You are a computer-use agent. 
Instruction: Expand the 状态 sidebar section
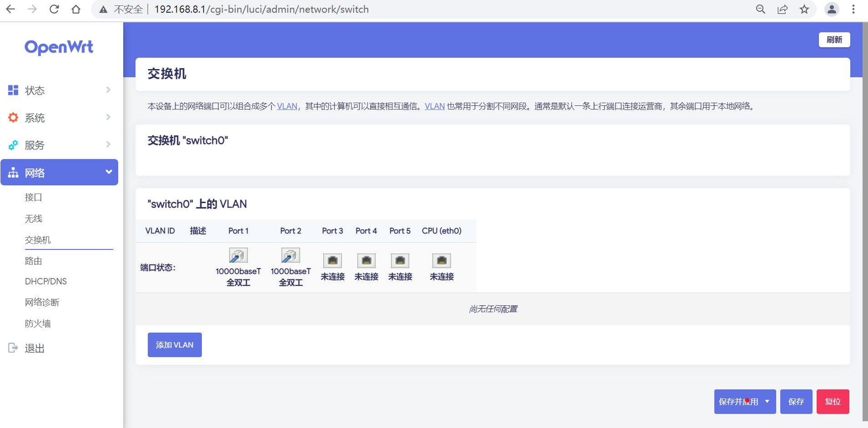(108, 90)
